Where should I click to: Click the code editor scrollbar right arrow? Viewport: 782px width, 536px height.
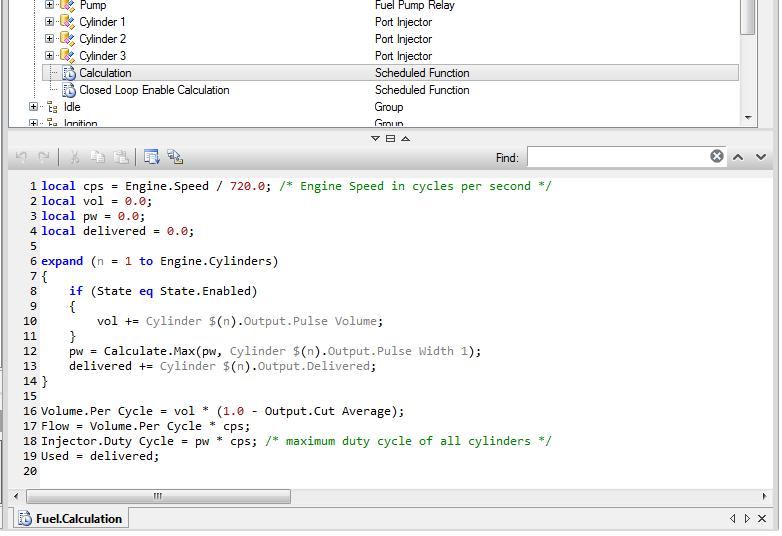click(x=764, y=496)
